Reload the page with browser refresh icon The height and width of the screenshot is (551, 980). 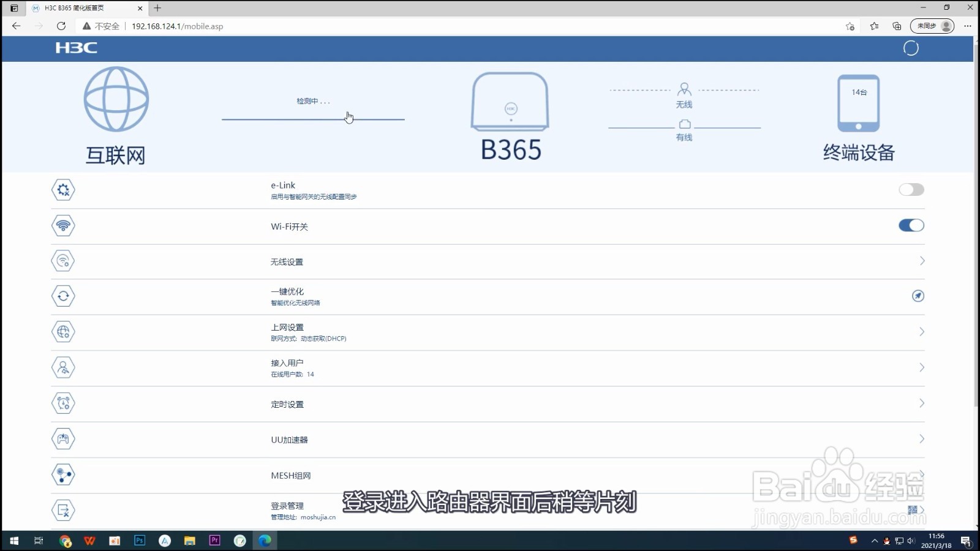(x=61, y=26)
